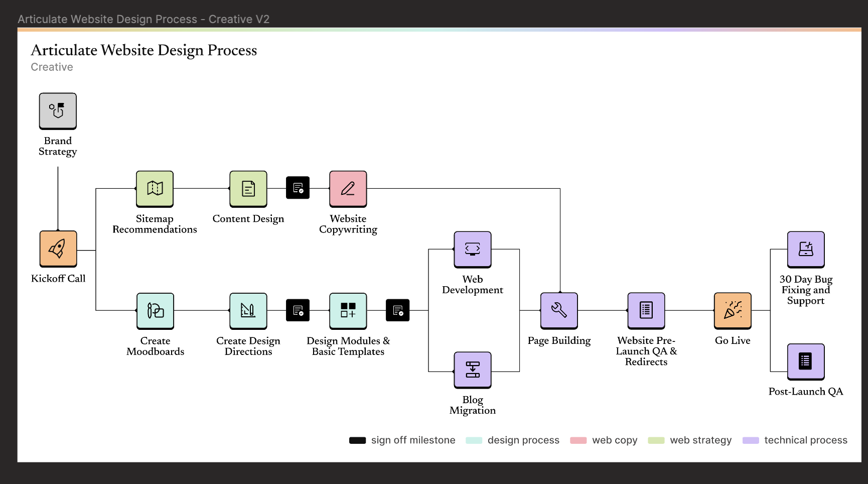Click the purple technical process legend swatch
The image size is (868, 484).
751,440
